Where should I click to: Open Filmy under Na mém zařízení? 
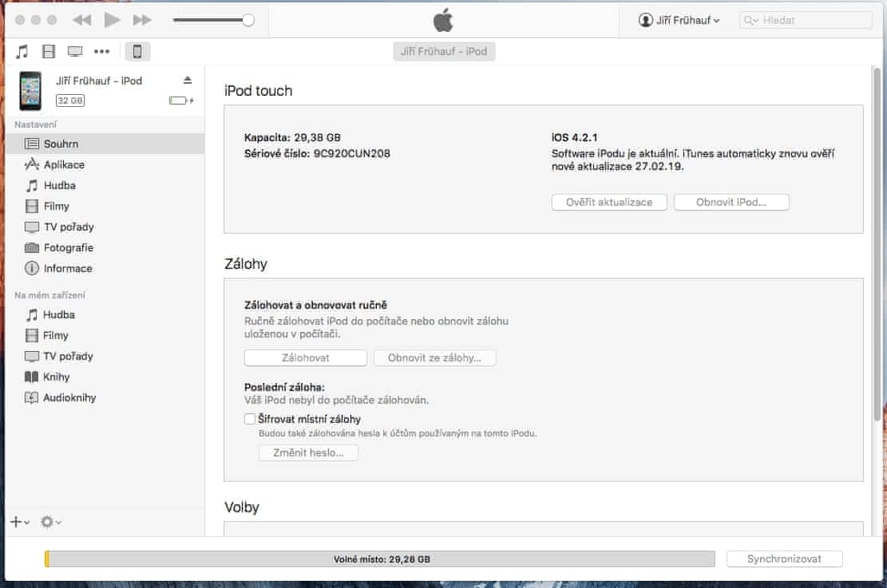[105, 335]
